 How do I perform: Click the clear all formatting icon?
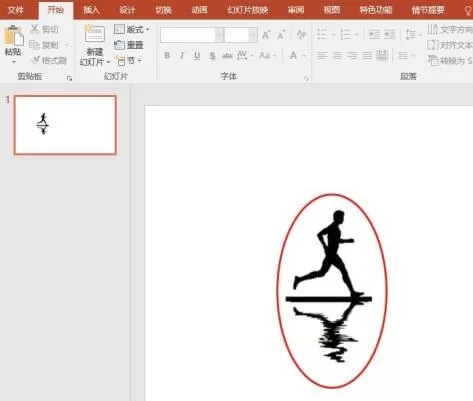(301, 34)
